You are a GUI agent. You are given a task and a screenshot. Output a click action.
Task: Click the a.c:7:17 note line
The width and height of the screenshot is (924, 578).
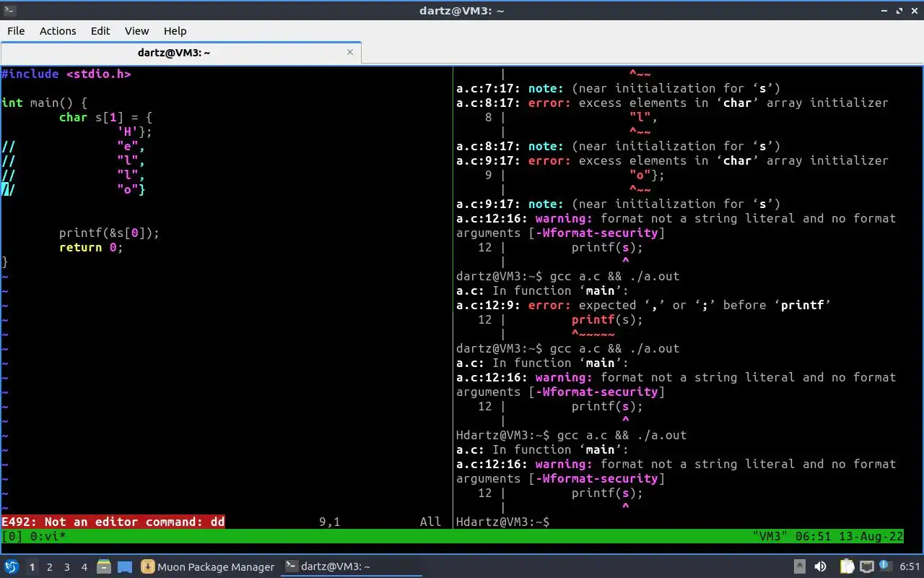coord(618,88)
